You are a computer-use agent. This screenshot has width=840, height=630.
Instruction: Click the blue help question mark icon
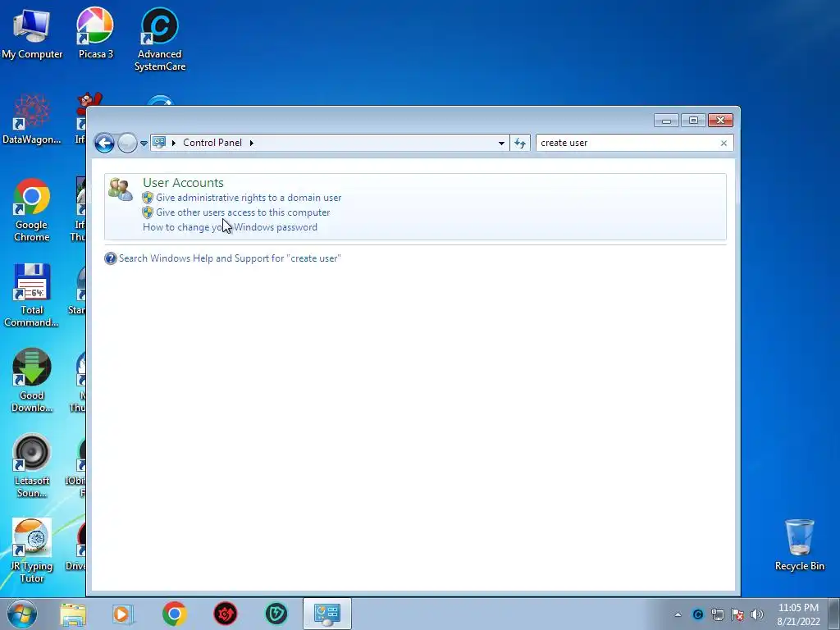point(111,258)
